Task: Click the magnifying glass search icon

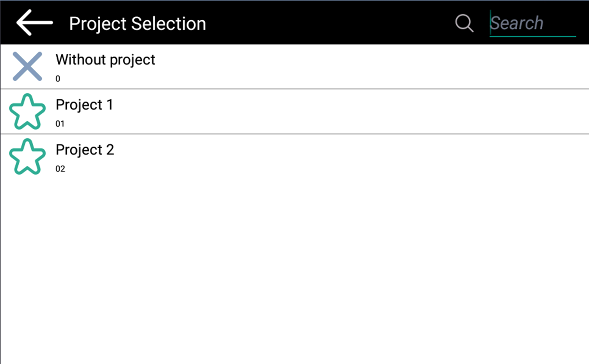Action: click(464, 23)
